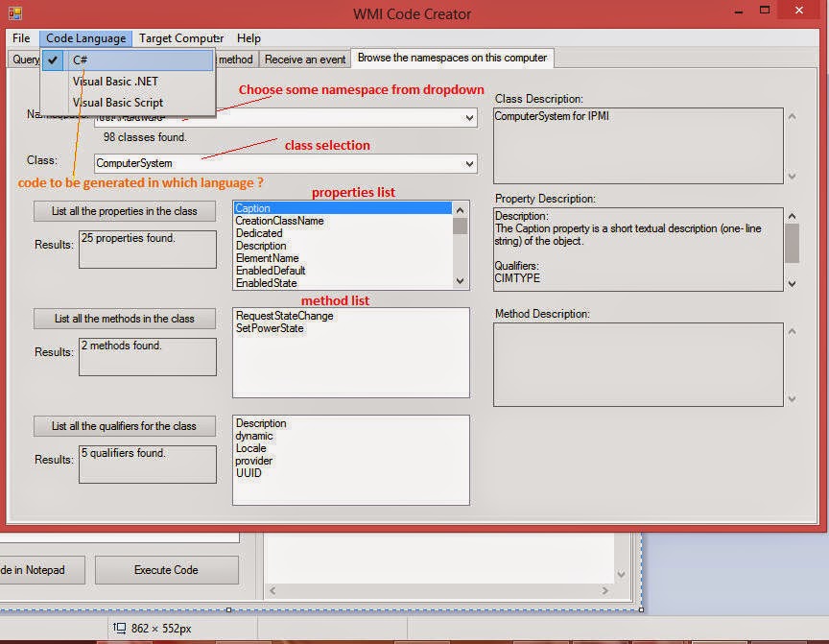Click background window scroll right arrow

coord(604,590)
